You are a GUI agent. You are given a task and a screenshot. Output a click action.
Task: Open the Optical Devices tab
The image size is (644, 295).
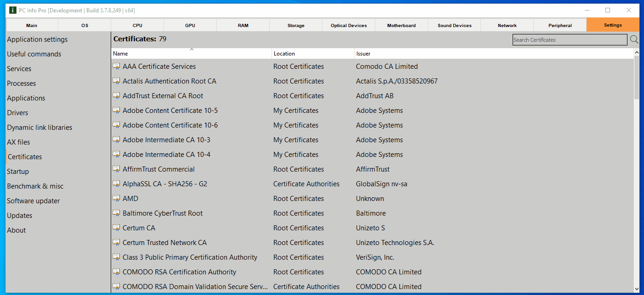(x=349, y=25)
